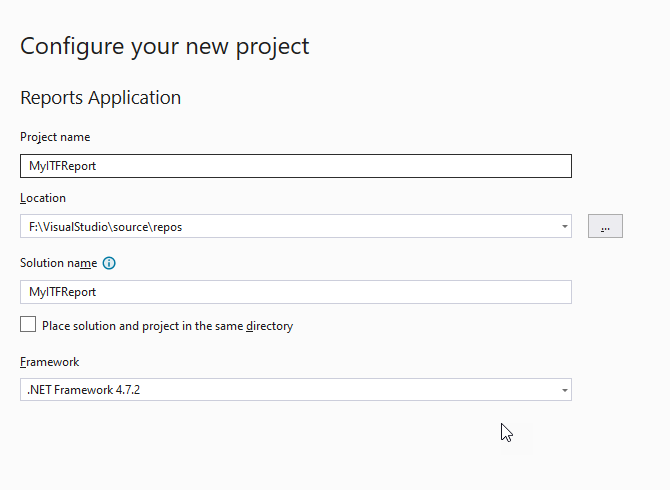Click the word repos in the Location path
The height and width of the screenshot is (490, 670).
tap(168, 228)
